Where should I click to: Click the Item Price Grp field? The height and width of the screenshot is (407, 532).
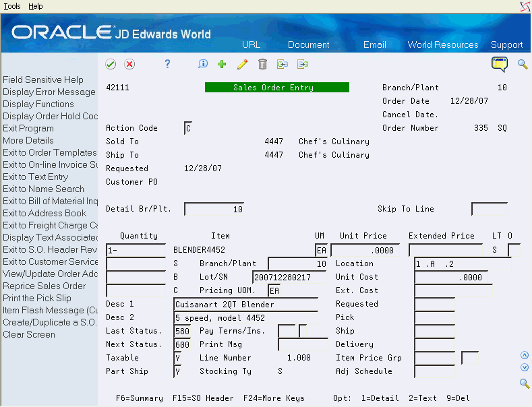click(x=435, y=358)
